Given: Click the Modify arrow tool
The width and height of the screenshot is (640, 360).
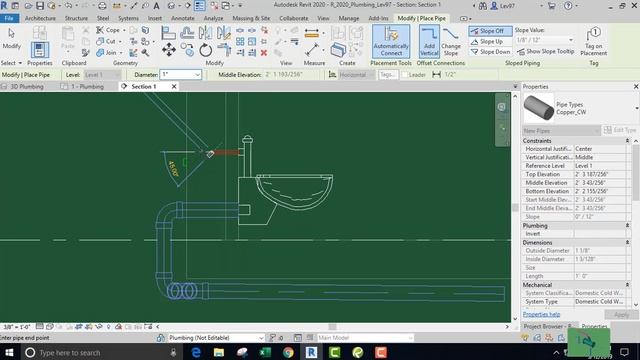Looking at the screenshot, I should click(x=11, y=38).
